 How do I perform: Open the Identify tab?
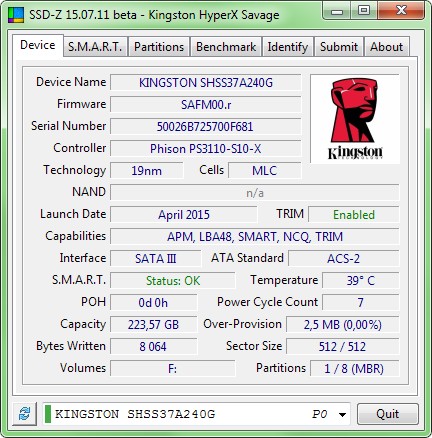[288, 47]
